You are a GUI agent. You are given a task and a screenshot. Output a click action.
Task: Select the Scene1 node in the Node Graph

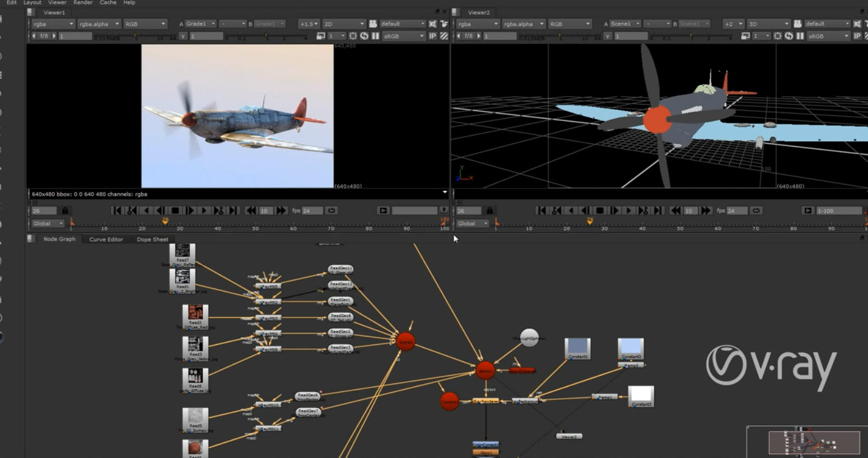486,369
